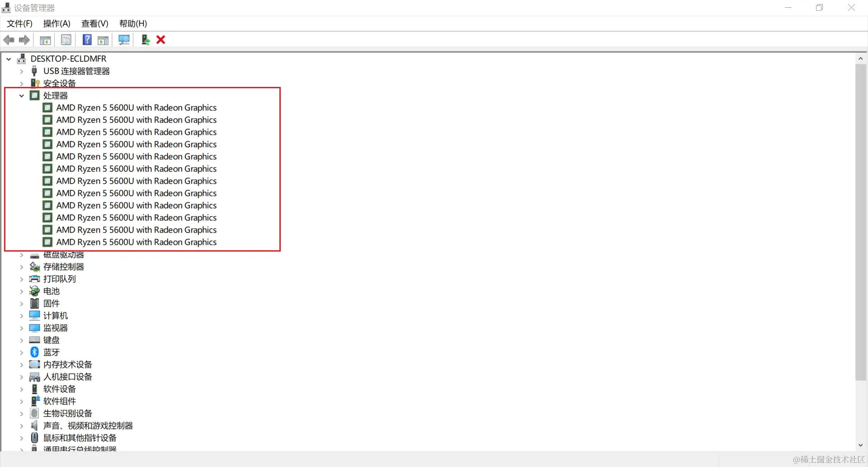Open the Properties toolbar icon

66,40
